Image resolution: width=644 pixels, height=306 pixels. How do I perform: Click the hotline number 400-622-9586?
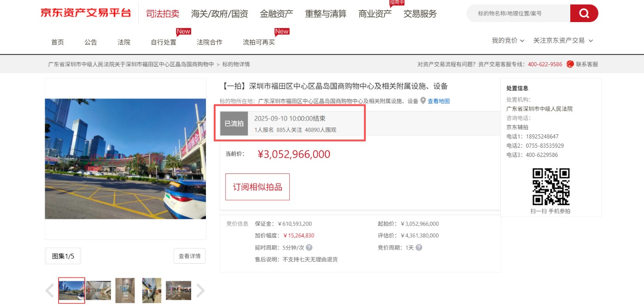tap(545, 64)
